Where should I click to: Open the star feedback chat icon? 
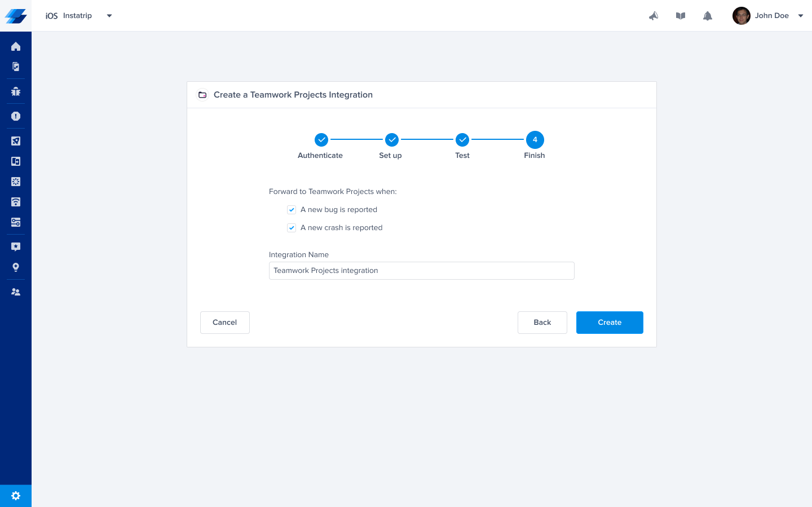coord(16,247)
